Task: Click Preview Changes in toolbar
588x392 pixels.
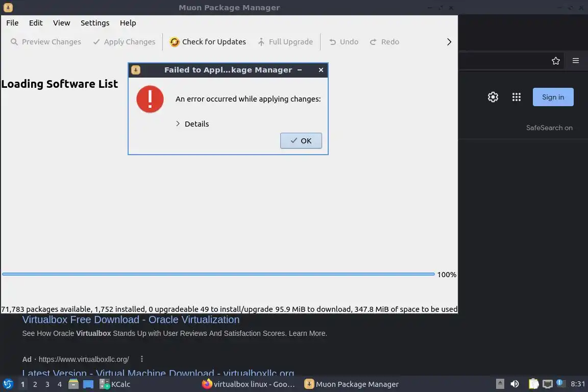Action: click(46, 42)
